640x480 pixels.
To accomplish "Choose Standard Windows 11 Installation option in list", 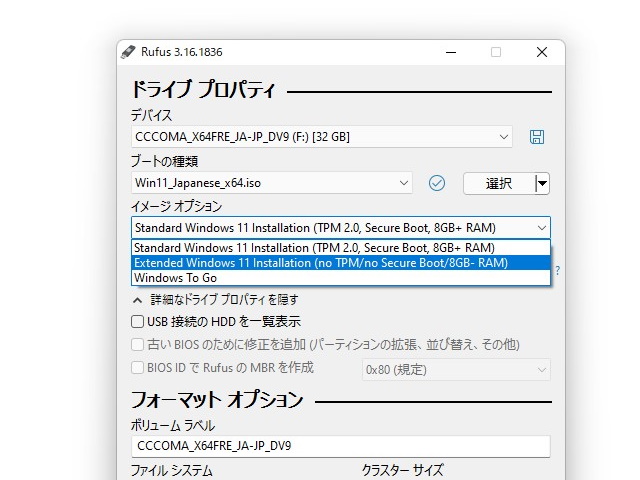I will 341,248.
